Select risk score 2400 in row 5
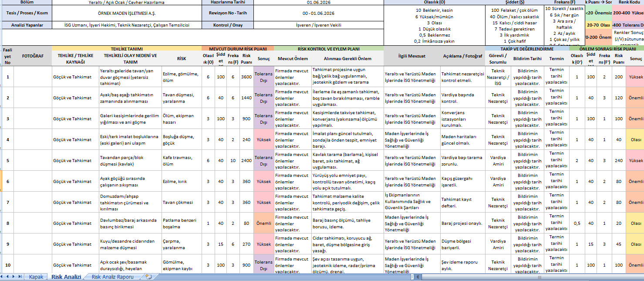This screenshot has width=644, height=281. coord(246,160)
